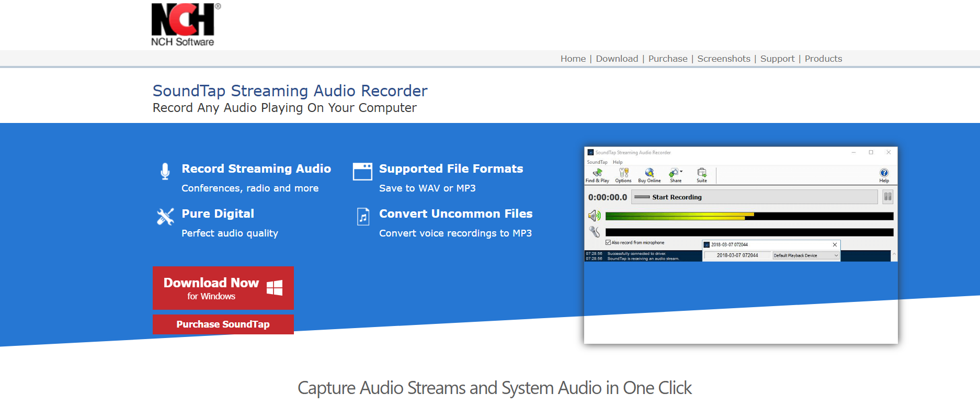Click the Share thumbs-up icon in screenshot toolbar
Screen dimensions: 980x416
point(674,173)
